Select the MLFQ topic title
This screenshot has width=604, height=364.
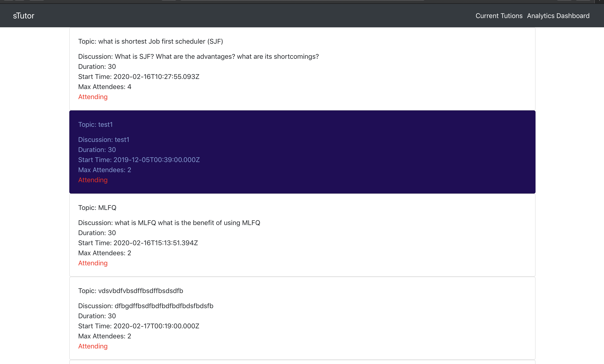pyautogui.click(x=97, y=207)
